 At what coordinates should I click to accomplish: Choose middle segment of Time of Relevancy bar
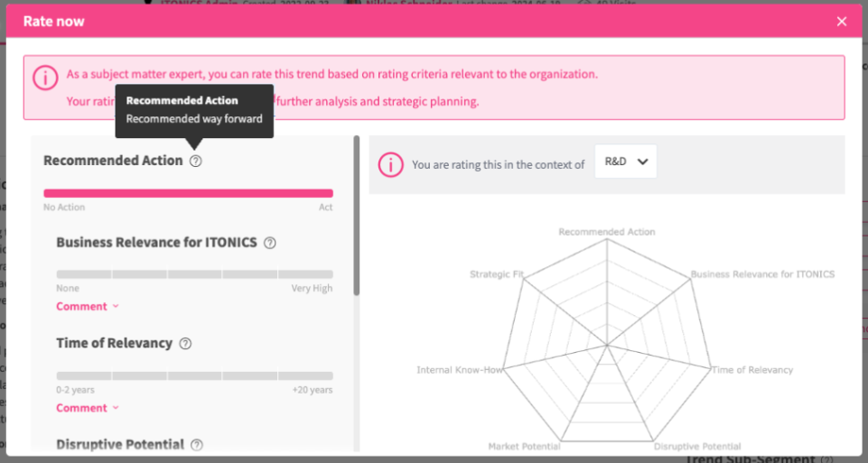[194, 375]
